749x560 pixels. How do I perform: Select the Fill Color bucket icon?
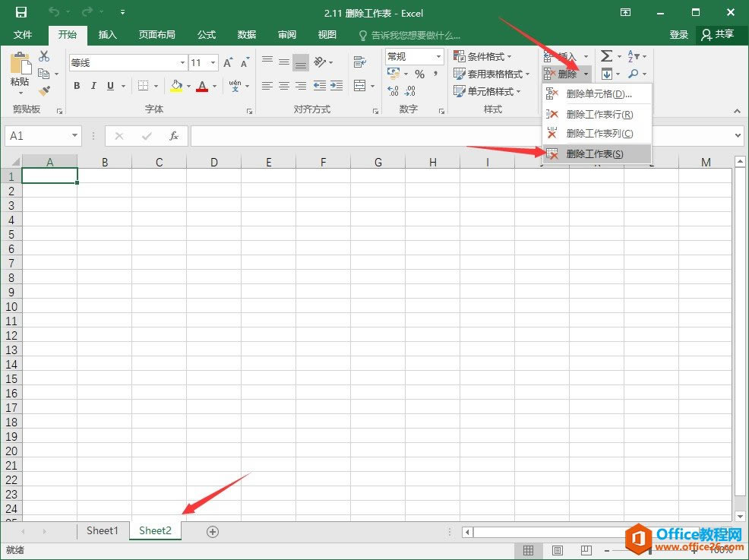176,86
